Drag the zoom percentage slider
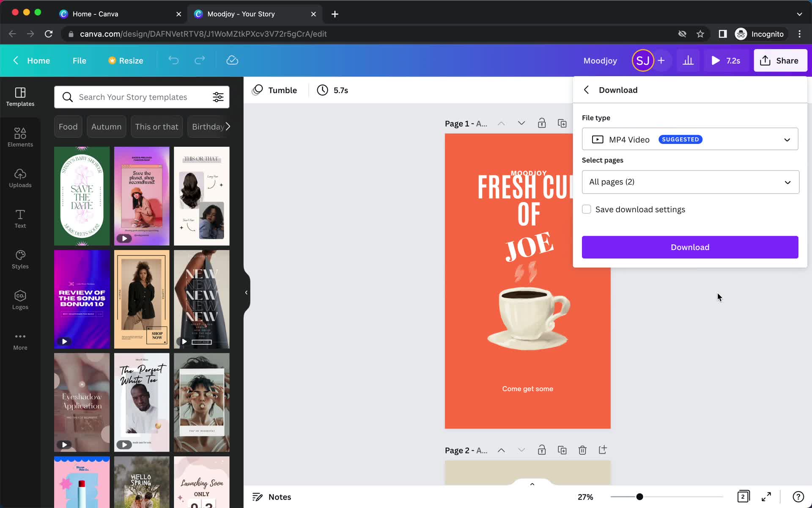Screen dimensions: 812x508 point(639,496)
